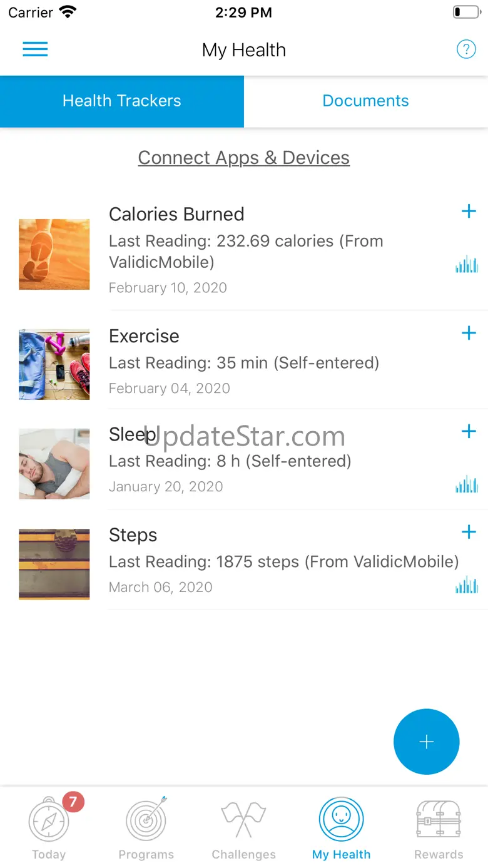
Task: Tap the Calories Burned running shoe thumbnail
Action: point(54,254)
